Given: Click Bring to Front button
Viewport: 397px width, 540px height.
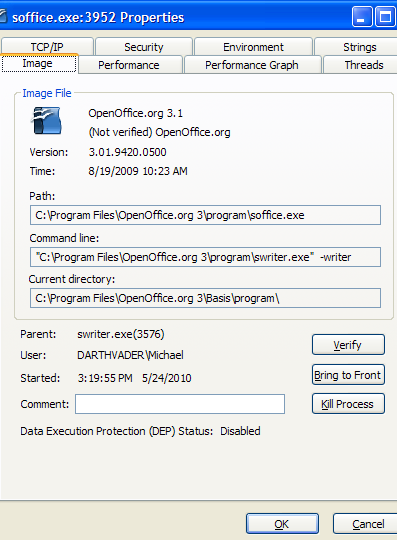Looking at the screenshot, I should pyautogui.click(x=348, y=375).
